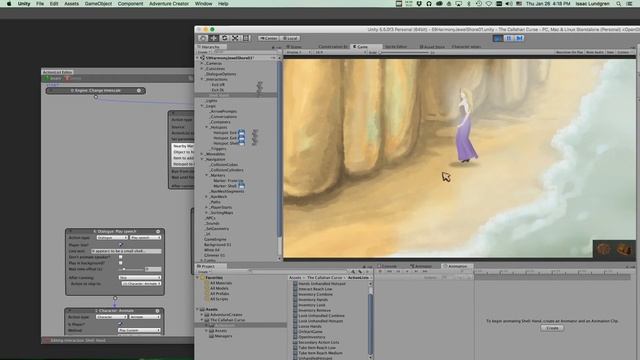The width and height of the screenshot is (640, 360).
Task: Select _Sounds in the Hierarchy
Action: [x=212, y=223]
